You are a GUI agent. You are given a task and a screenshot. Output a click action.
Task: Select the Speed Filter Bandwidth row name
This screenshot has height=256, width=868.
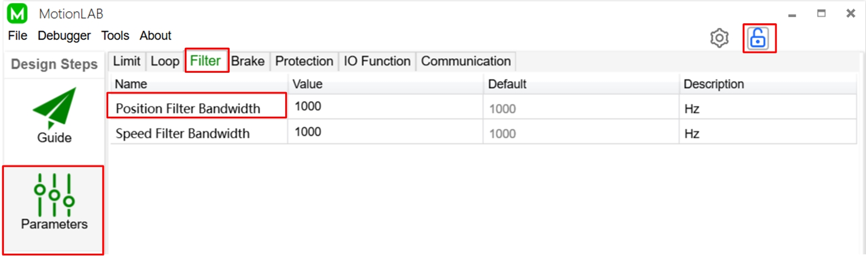(x=183, y=133)
